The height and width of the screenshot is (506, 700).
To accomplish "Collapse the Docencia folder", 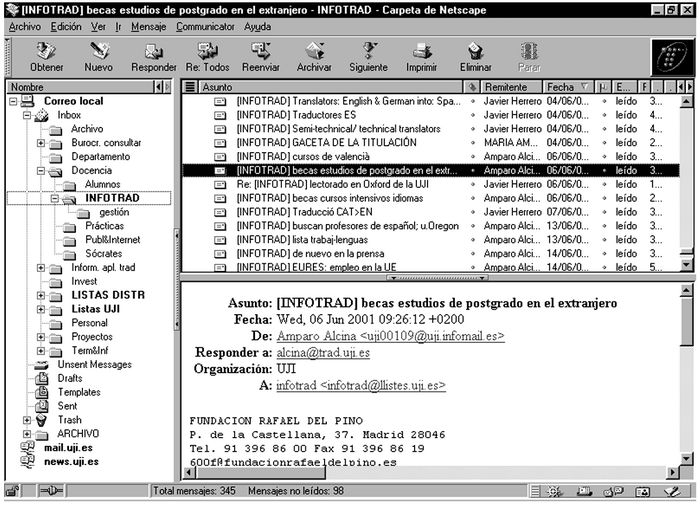I will click(x=41, y=171).
